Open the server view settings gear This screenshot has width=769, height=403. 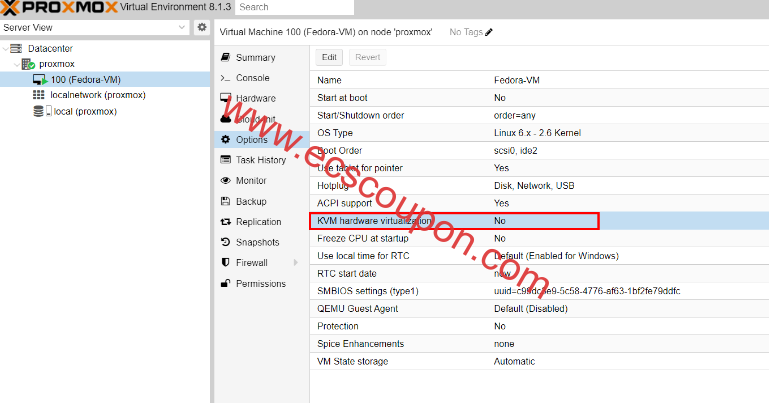(x=202, y=27)
